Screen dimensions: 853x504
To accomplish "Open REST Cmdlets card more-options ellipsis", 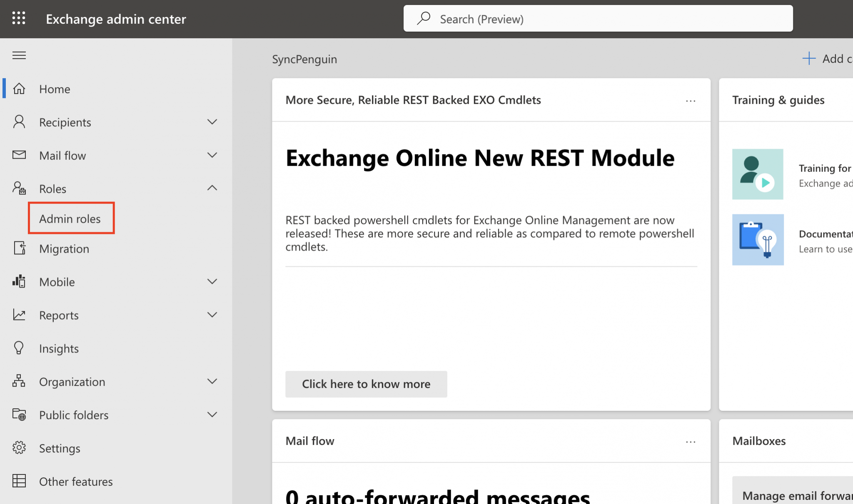I will [x=691, y=101].
